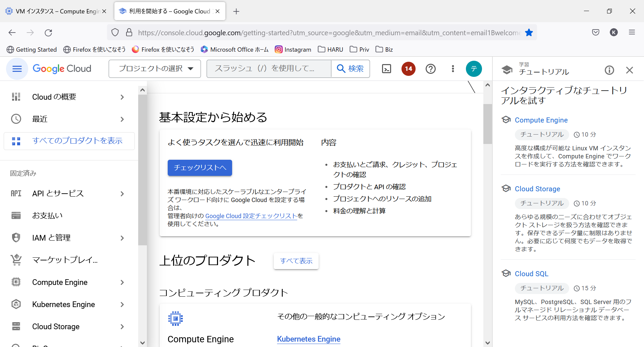Open the Microsoft Office ホーム bookmark

point(235,49)
